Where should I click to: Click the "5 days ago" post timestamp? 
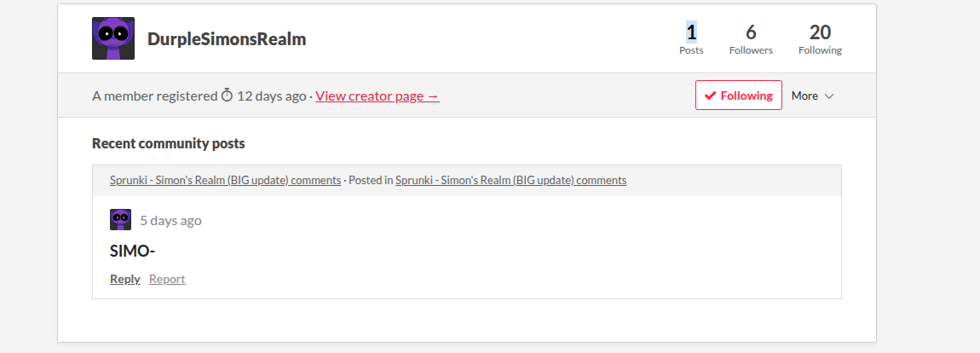tap(170, 220)
